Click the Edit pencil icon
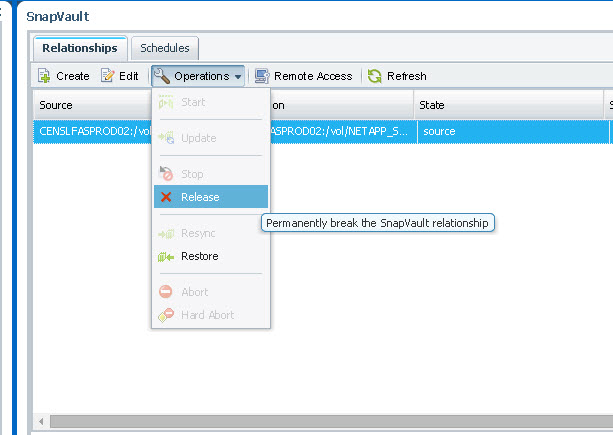This screenshot has height=435, width=613. [x=108, y=75]
